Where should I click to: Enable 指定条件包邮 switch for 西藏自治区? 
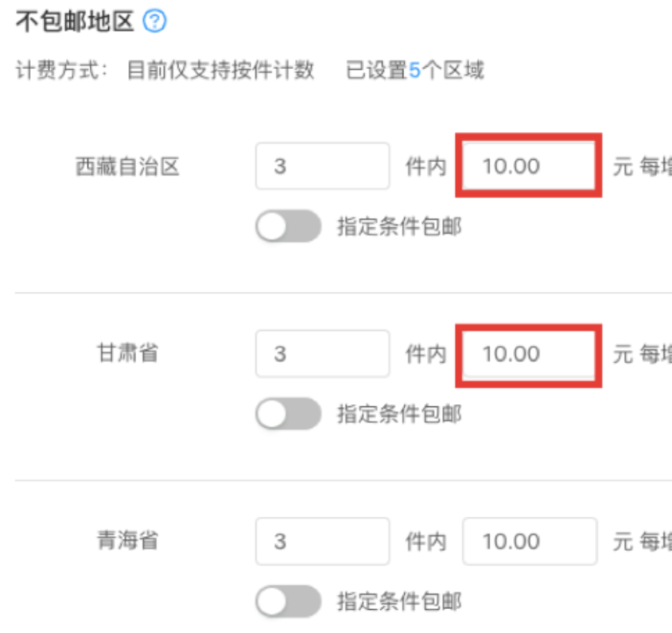pos(289,226)
